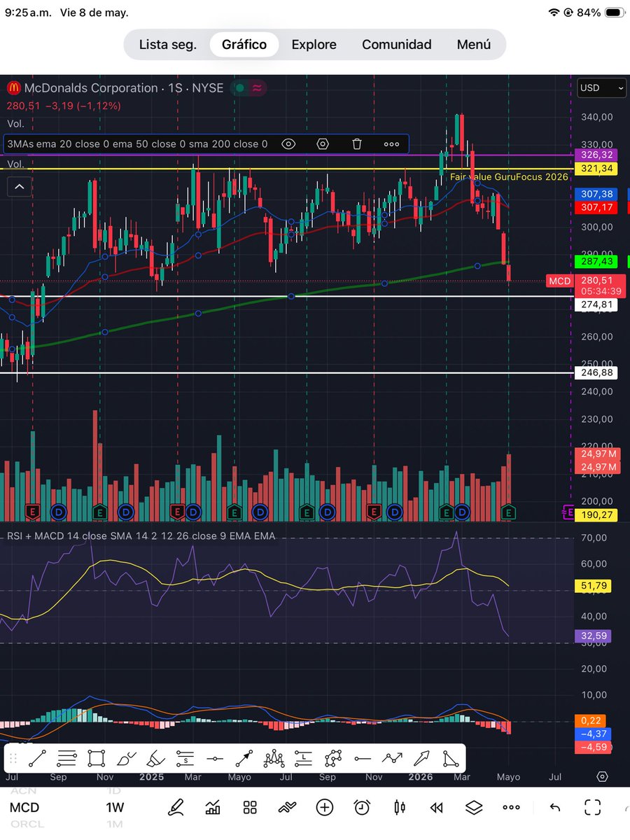Tap the plus circle to add symbol
The height and width of the screenshot is (840, 630).
(x=325, y=807)
